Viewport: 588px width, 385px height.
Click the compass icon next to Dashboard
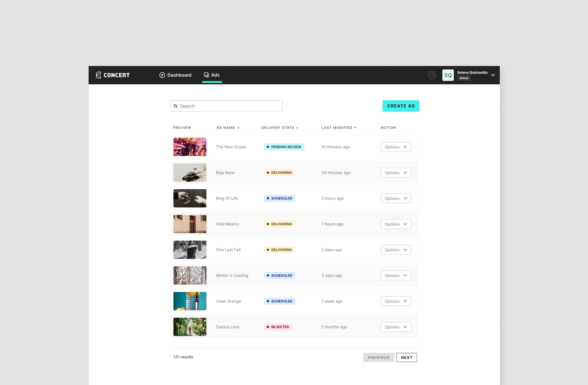tap(162, 75)
